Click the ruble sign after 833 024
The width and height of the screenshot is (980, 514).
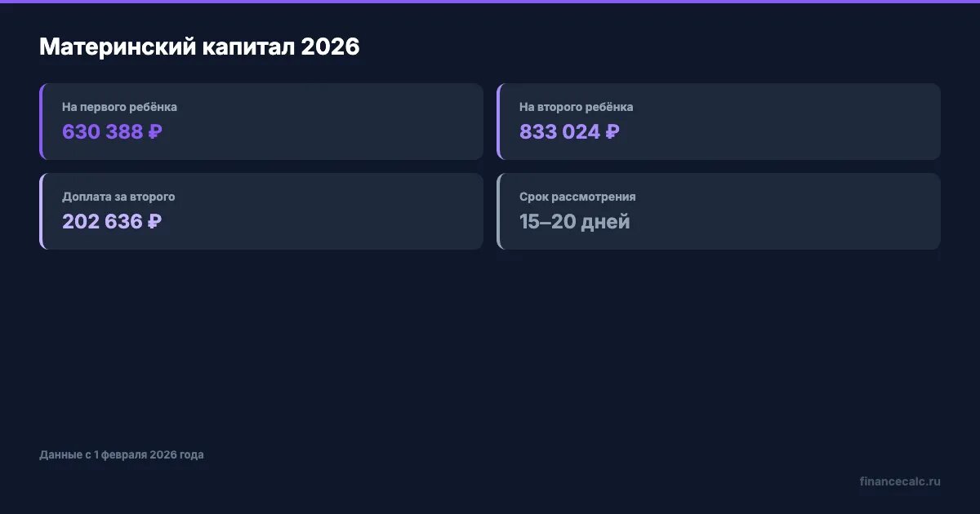pos(612,131)
